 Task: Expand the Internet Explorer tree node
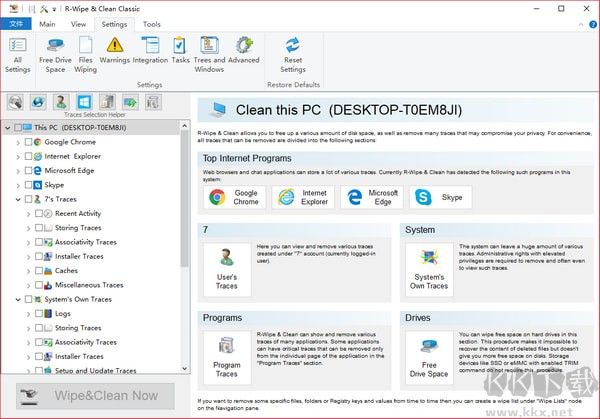click(18, 157)
